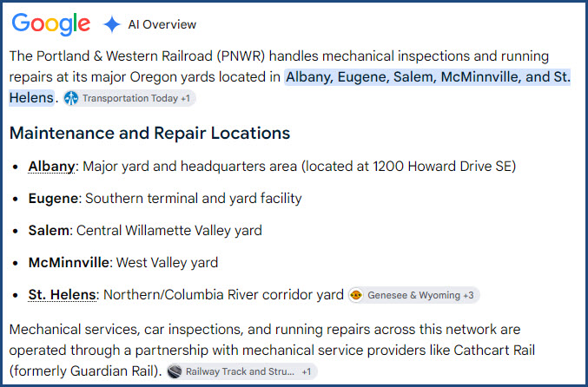The width and height of the screenshot is (588, 387).
Task: Open the Railway Track and Stru... source chip
Action: pos(241,371)
